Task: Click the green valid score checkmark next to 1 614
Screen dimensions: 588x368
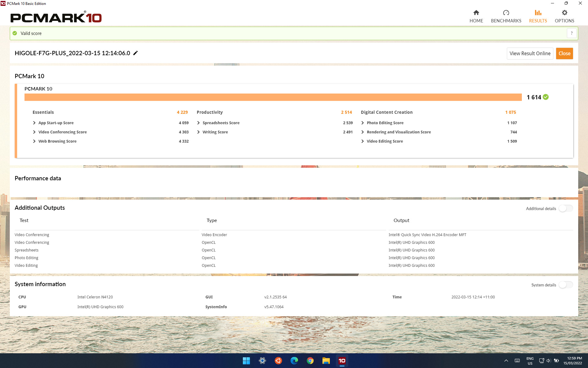Action: [546, 97]
